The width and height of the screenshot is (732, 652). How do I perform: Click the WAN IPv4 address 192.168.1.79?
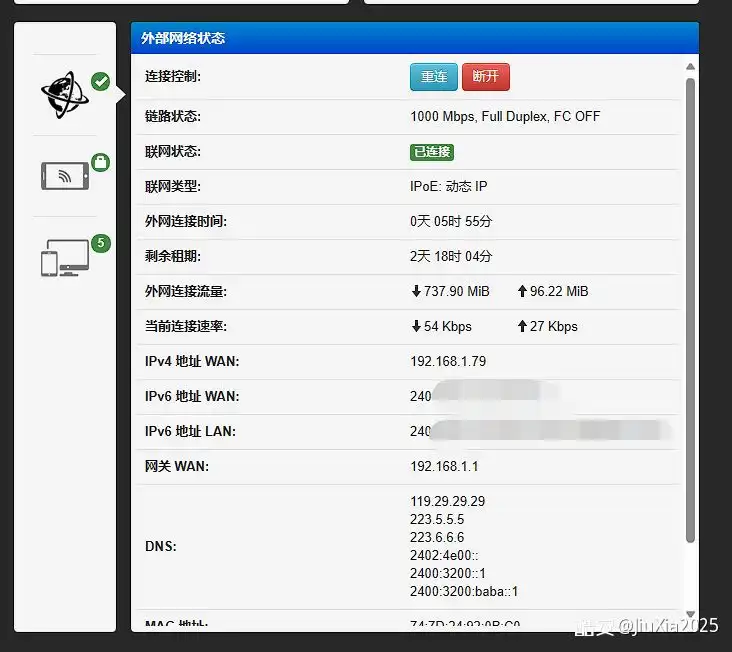pos(448,361)
